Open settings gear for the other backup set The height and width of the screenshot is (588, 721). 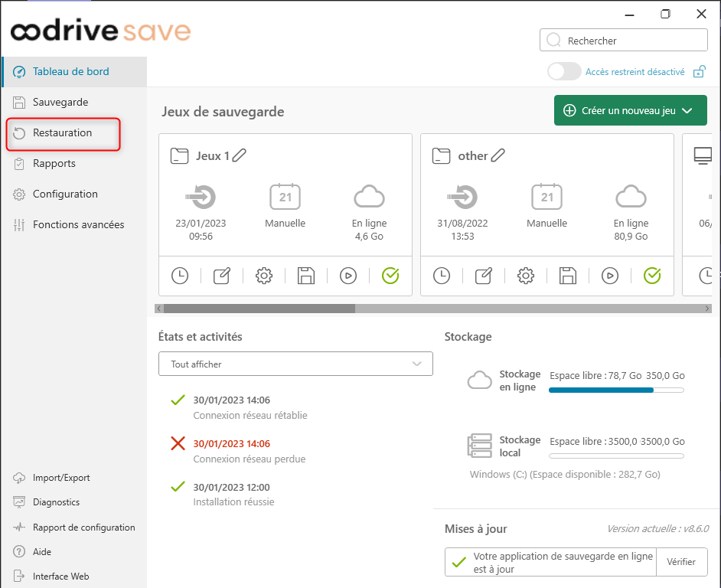pos(525,276)
